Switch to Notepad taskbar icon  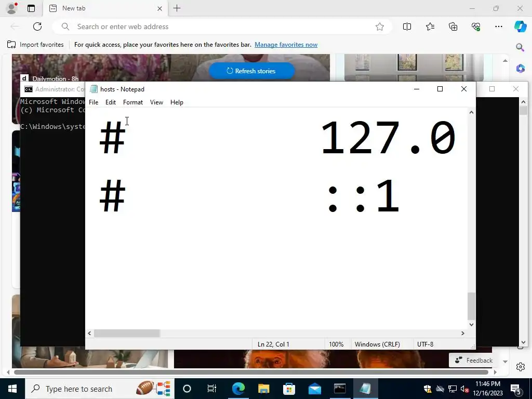365,389
